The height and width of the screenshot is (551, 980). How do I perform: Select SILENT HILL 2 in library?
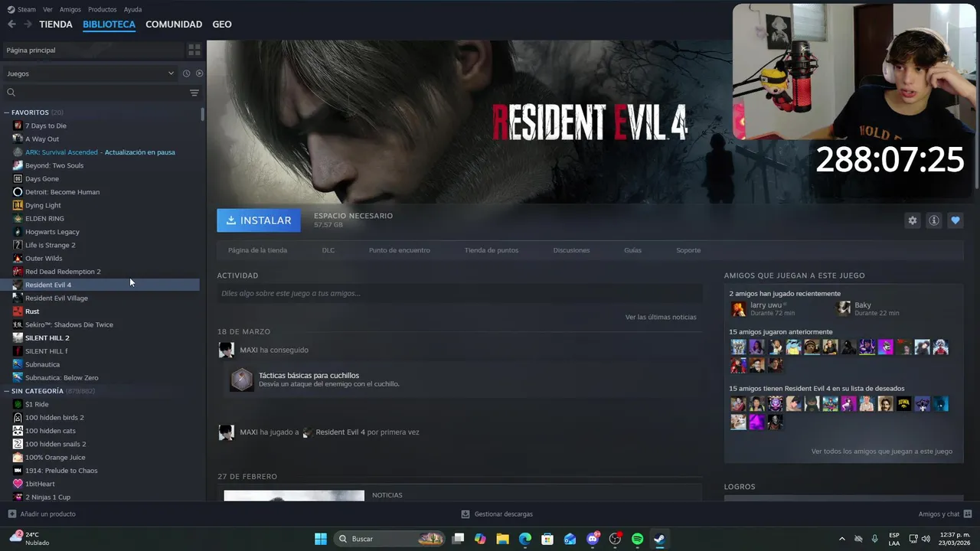(x=47, y=338)
